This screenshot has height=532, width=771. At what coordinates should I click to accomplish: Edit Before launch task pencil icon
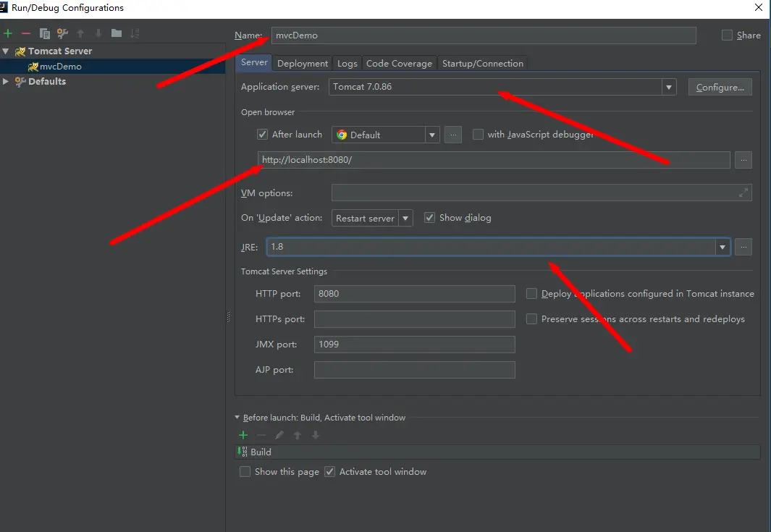[279, 435]
